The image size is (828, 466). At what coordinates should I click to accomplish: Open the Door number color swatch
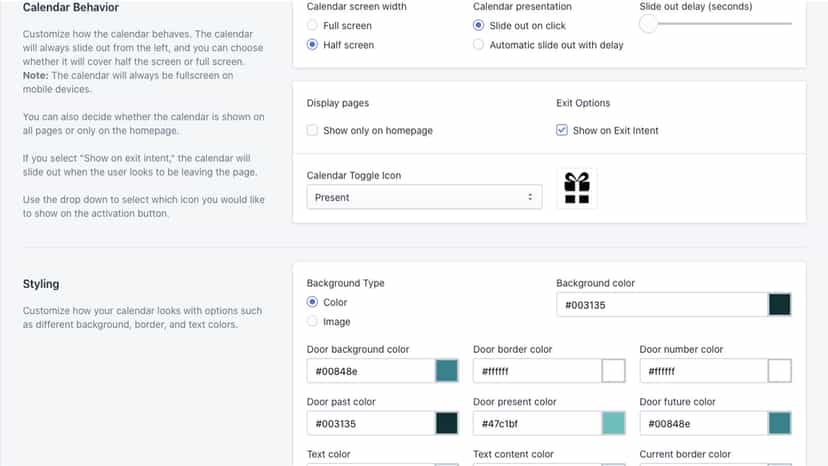point(779,371)
